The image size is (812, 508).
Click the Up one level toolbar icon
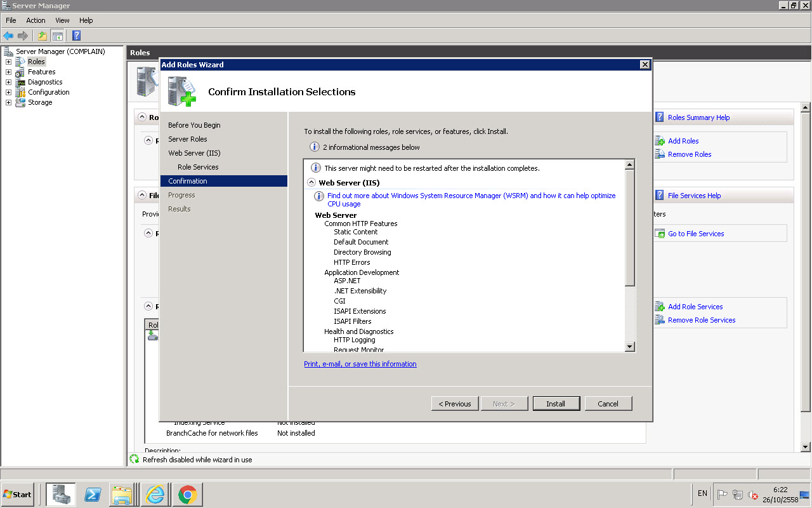tap(43, 36)
